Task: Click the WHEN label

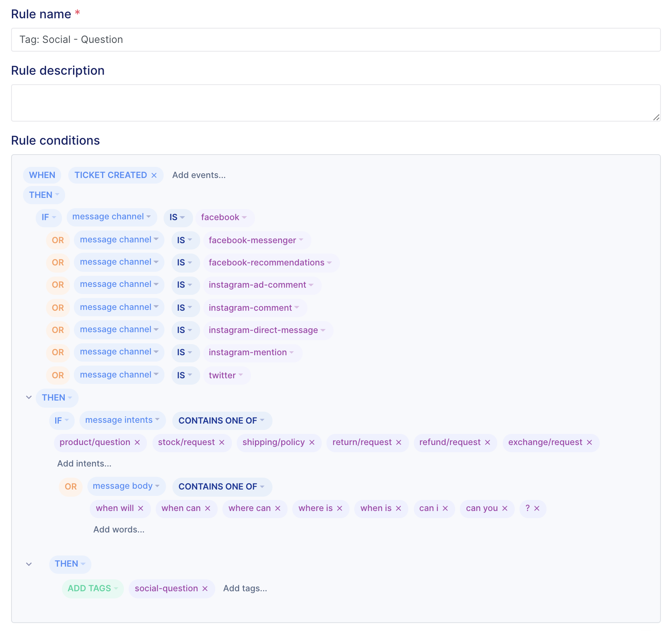Action: coord(42,175)
